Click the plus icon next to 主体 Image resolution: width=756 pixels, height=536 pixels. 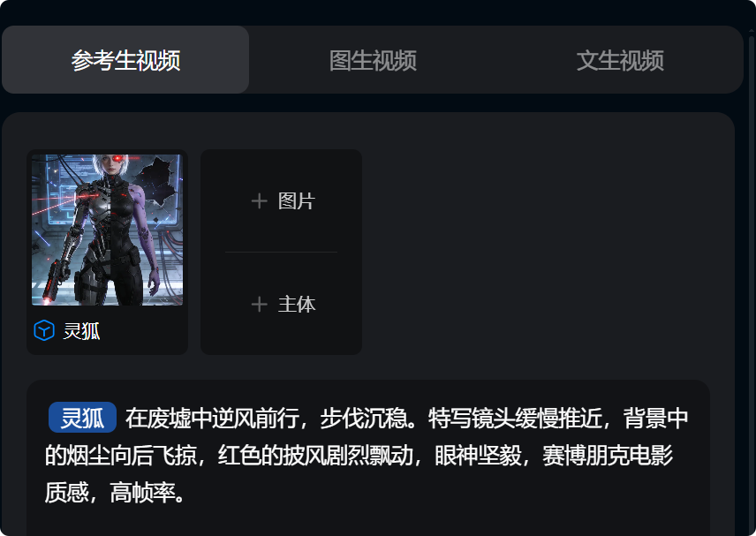coord(260,304)
